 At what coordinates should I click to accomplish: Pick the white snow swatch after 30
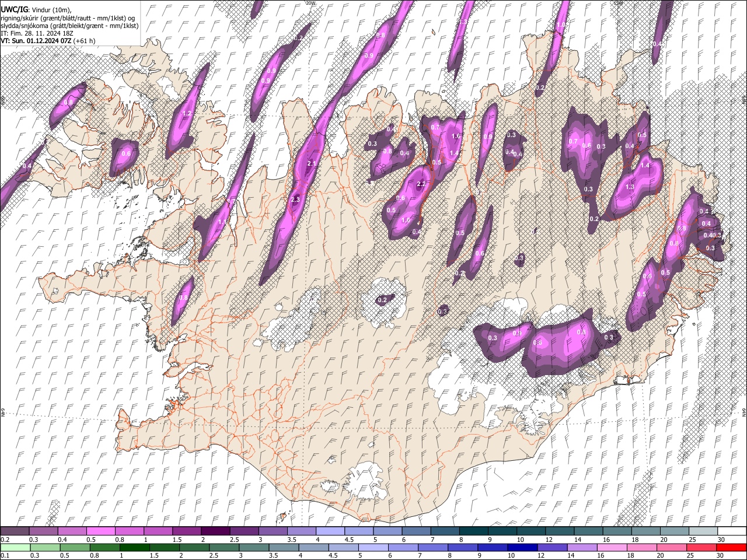(x=731, y=531)
